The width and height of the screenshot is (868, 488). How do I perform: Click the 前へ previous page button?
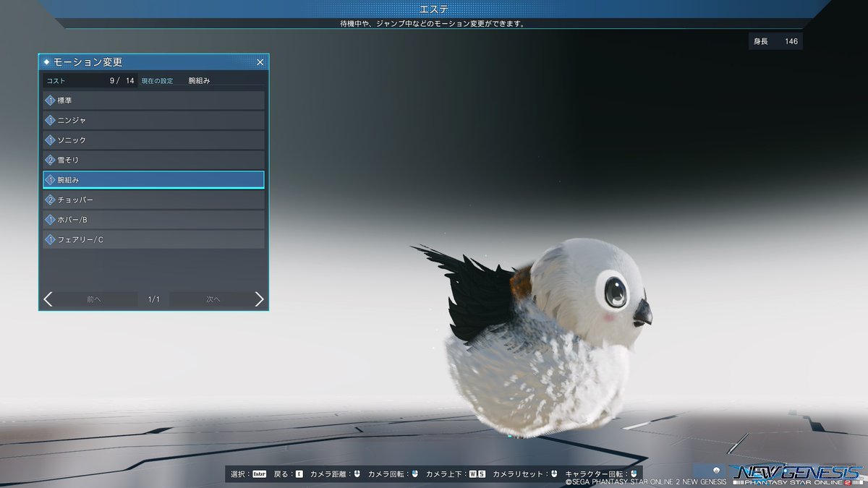[94, 299]
